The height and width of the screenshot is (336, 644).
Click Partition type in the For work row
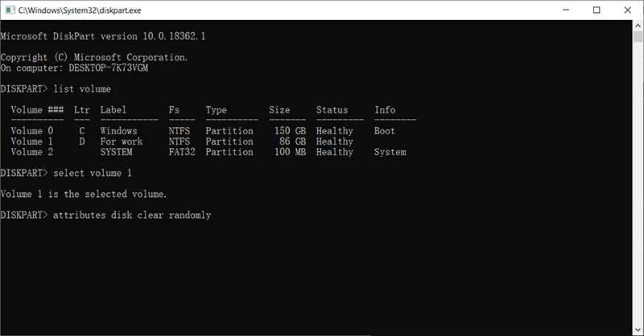click(x=229, y=141)
